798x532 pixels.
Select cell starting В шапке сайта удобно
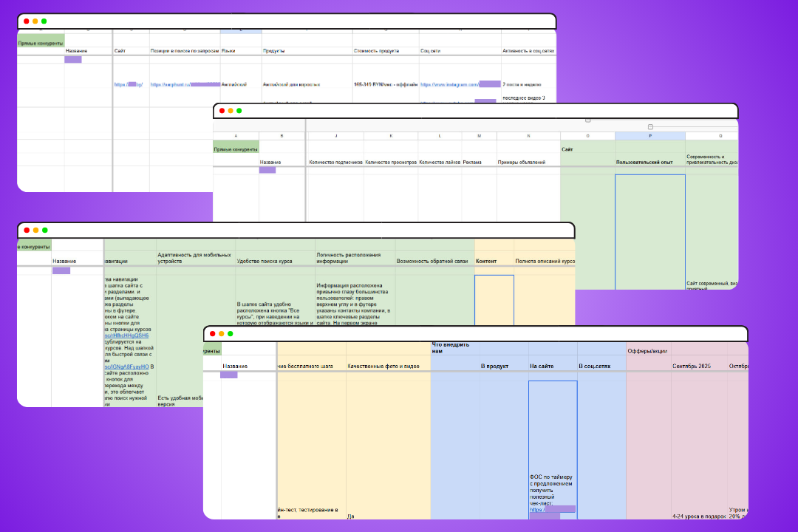tap(275, 313)
